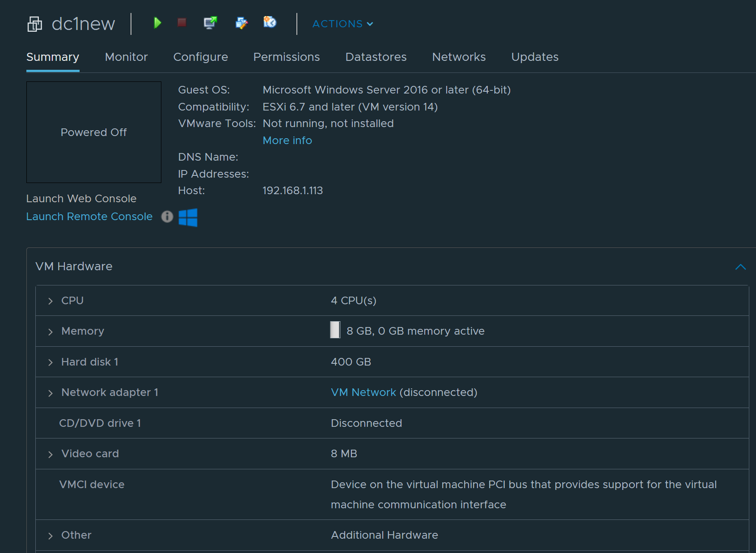Click the memory usage bar indicator
The height and width of the screenshot is (553, 756).
tap(335, 330)
